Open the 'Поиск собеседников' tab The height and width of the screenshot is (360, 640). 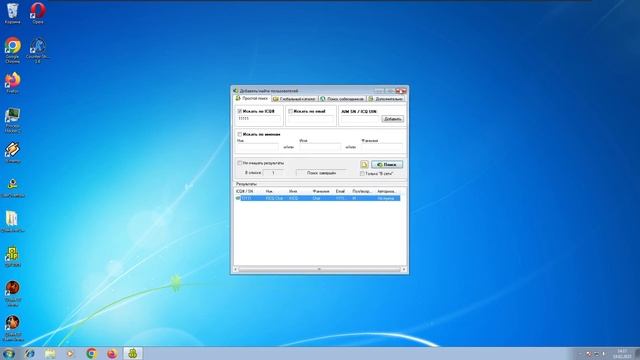[342, 99]
